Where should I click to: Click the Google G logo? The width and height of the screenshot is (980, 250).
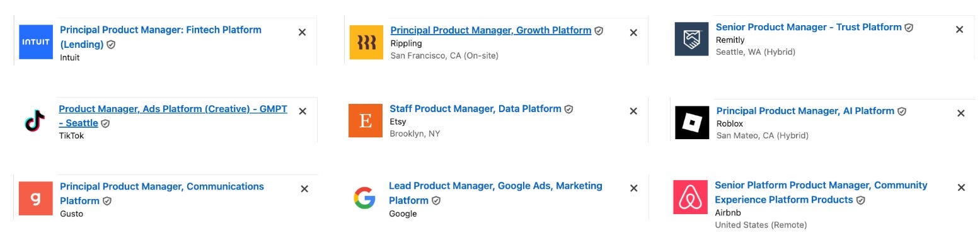click(364, 198)
